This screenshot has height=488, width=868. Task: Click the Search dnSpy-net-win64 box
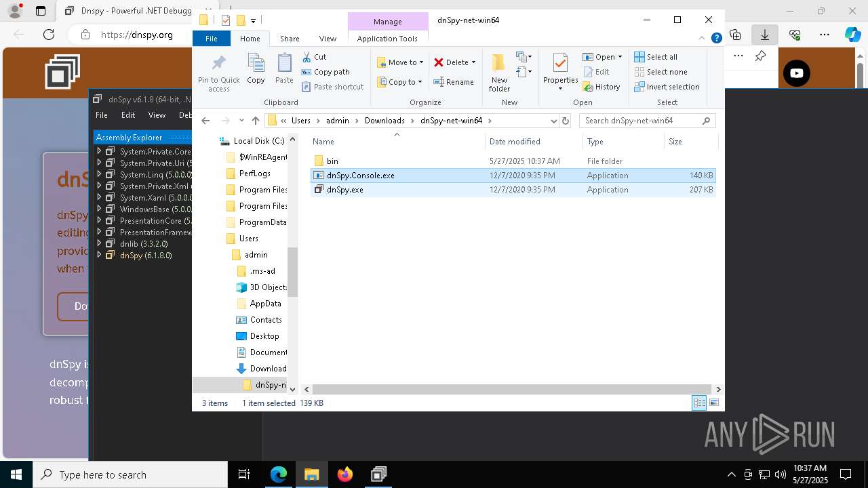pyautogui.click(x=648, y=121)
